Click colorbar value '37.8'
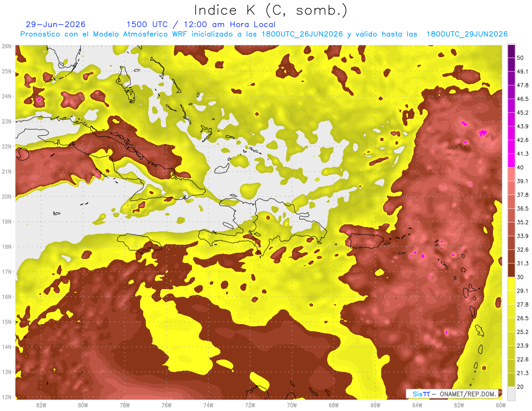Screen dimensions: 532x411 (x=522, y=195)
